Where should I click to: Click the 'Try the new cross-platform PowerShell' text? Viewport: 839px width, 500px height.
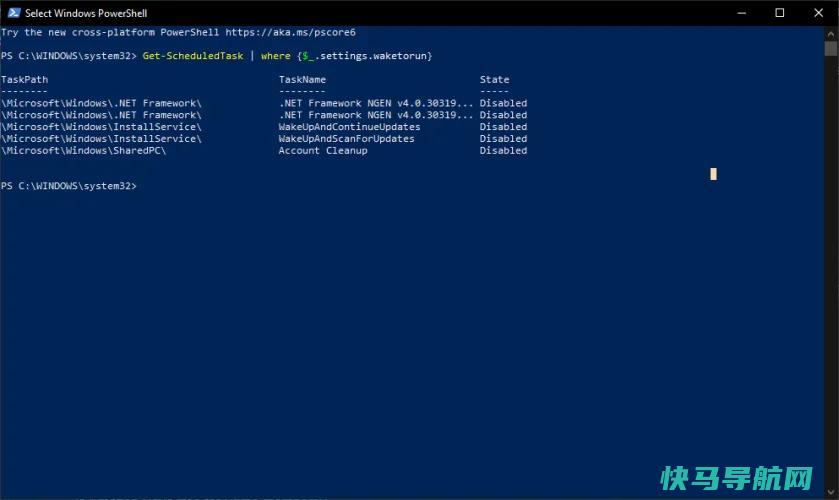110,32
